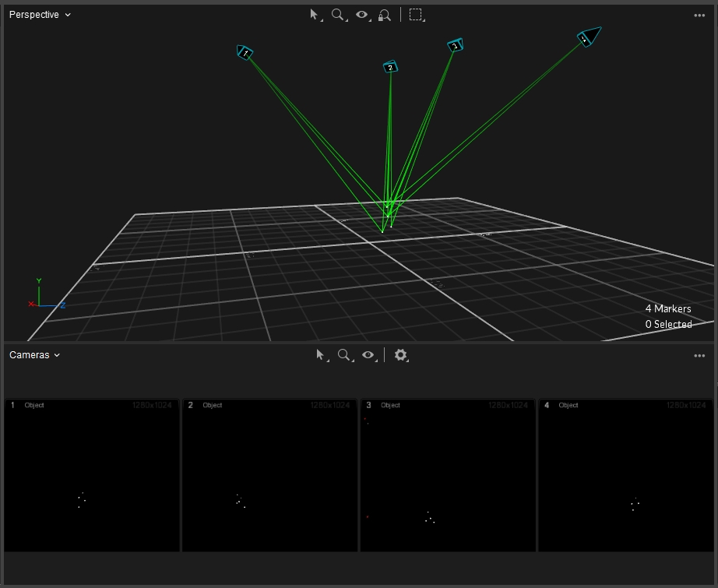Screen dimensions: 718x588
Task: Open the Perspective pane three-dot menu
Action: (x=699, y=16)
